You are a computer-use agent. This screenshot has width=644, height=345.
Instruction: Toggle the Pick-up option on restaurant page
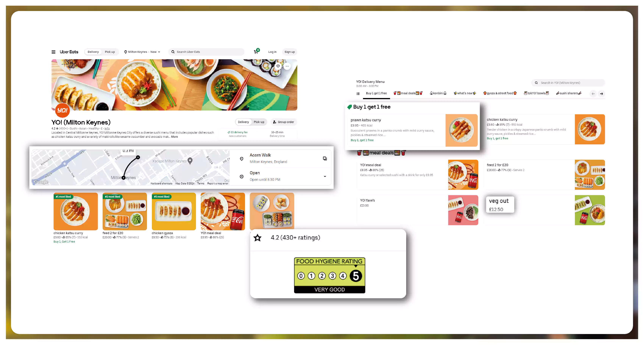pyautogui.click(x=259, y=122)
